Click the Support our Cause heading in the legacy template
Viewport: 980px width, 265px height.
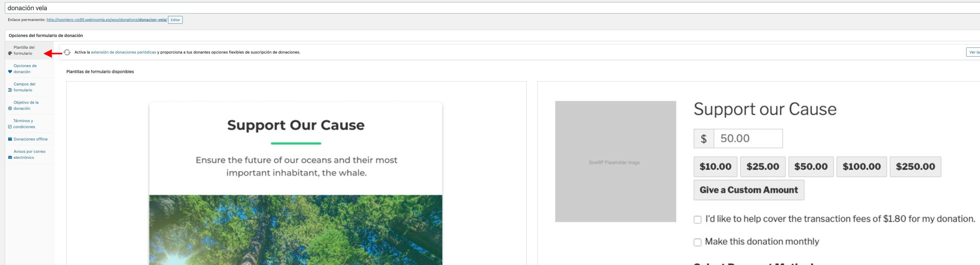tap(765, 109)
